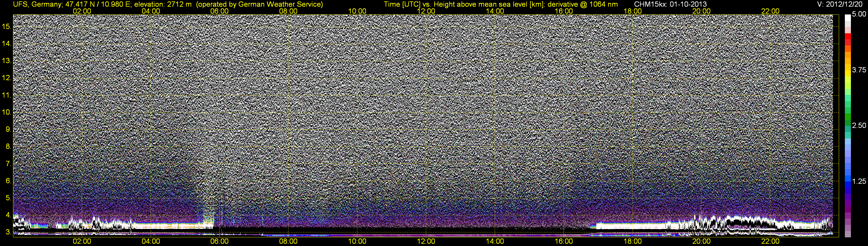Click bottom time axis label 08:00
Image resolution: width=868 pixels, height=246 pixels.
tap(288, 241)
